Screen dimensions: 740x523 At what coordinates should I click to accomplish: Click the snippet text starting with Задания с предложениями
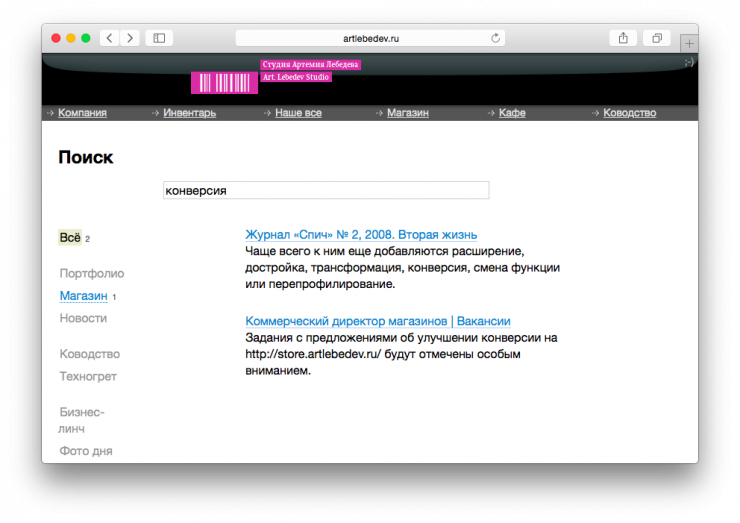click(x=401, y=354)
